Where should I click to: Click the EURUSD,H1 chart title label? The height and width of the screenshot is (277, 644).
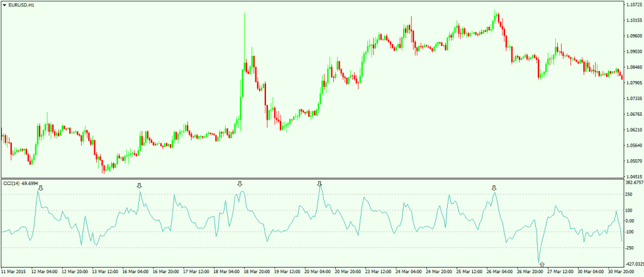[21, 4]
